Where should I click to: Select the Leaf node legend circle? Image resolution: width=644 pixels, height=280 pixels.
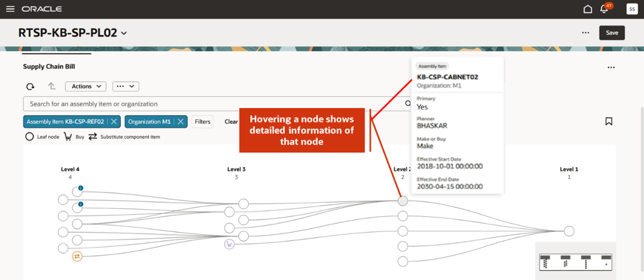(30, 136)
